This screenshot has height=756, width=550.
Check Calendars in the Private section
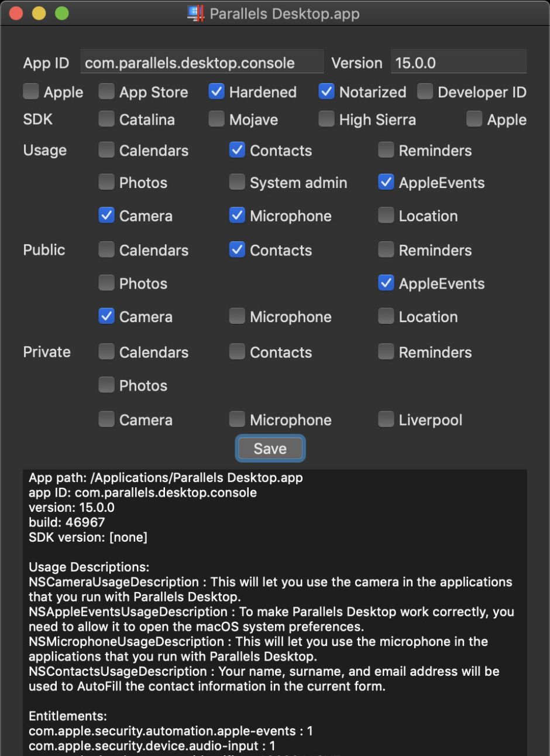(106, 351)
